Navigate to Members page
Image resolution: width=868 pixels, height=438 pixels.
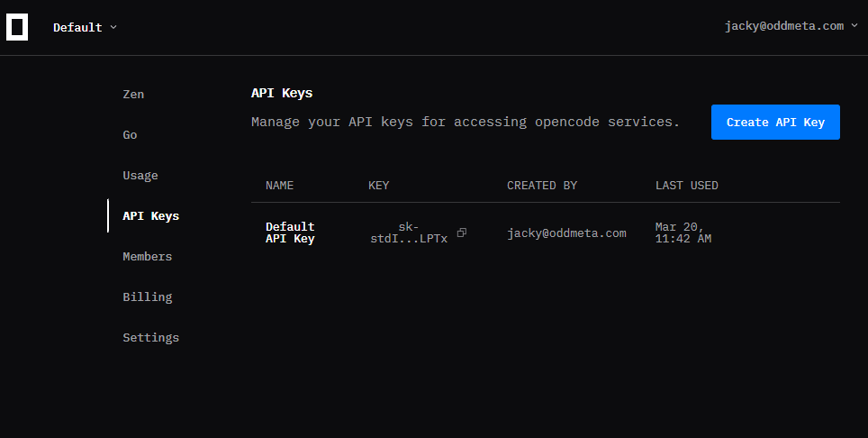[148, 256]
